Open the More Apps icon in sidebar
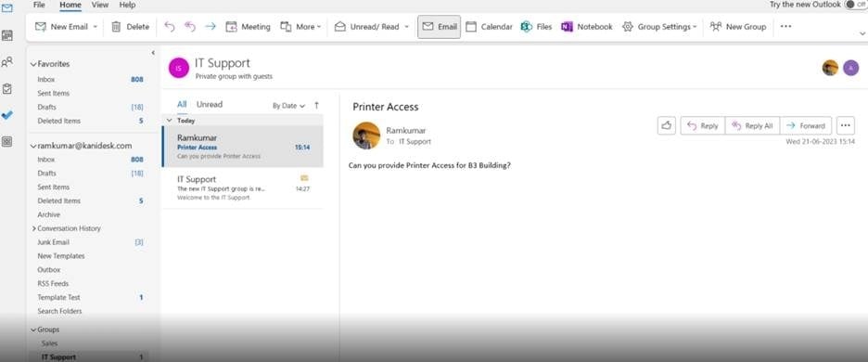 7,142
